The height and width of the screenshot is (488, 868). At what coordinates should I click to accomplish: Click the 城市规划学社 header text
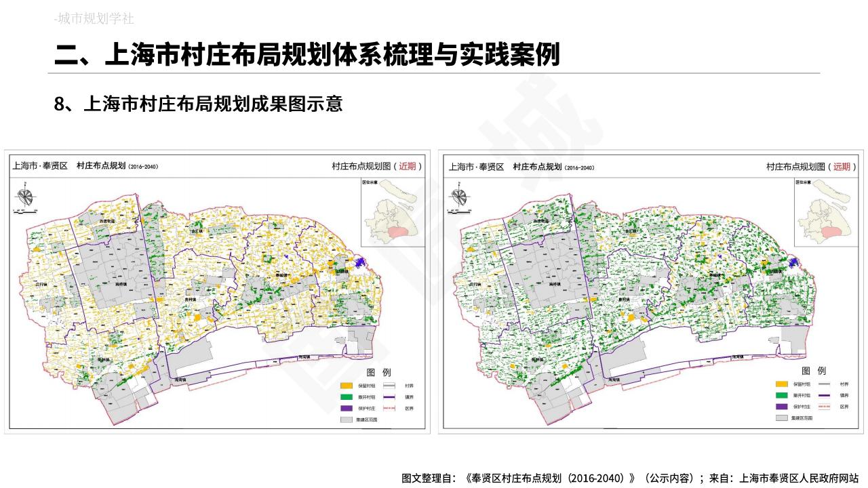pyautogui.click(x=94, y=19)
